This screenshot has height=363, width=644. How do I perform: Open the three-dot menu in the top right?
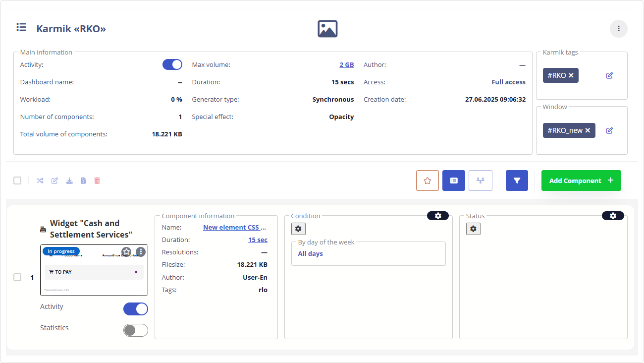click(618, 29)
